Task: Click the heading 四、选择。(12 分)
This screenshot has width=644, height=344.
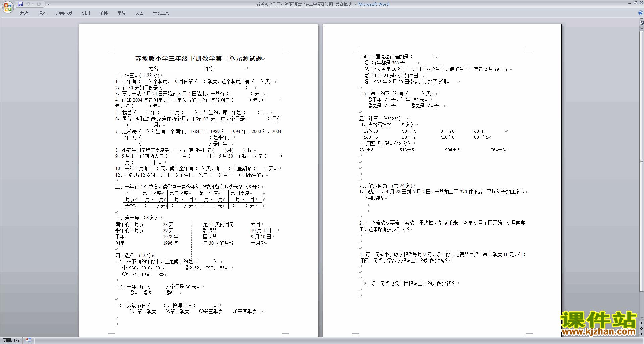Action: pos(134,255)
